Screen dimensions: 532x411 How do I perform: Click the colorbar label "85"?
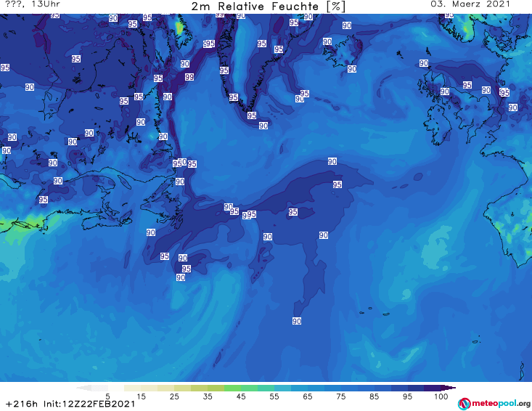coord(374,396)
